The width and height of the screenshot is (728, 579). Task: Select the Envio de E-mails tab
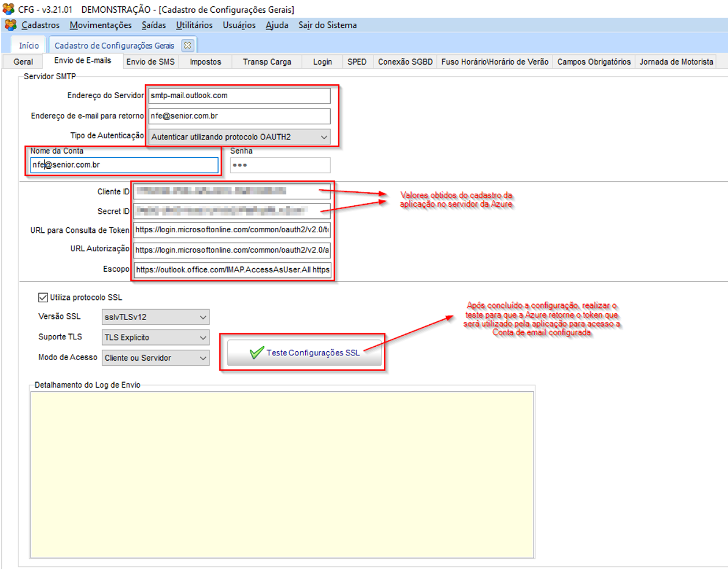tap(83, 61)
